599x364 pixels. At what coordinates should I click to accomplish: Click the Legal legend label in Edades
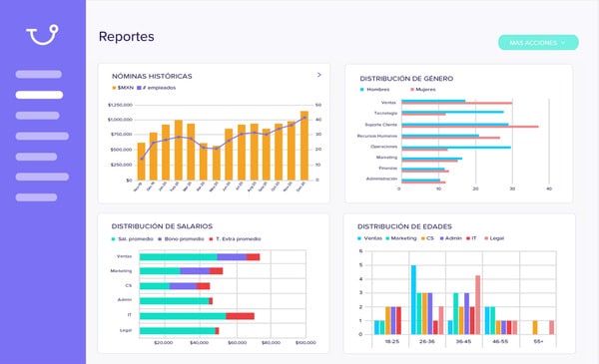(496, 238)
